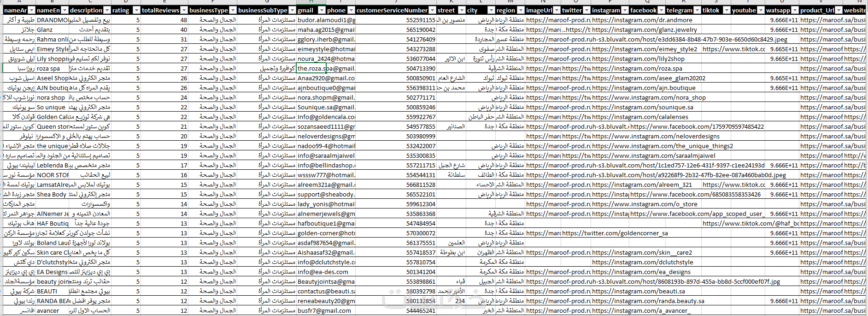Image resolution: width=868 pixels, height=316 pixels.
Task: Open the telegram column filter dropdown
Action: tap(697, 10)
